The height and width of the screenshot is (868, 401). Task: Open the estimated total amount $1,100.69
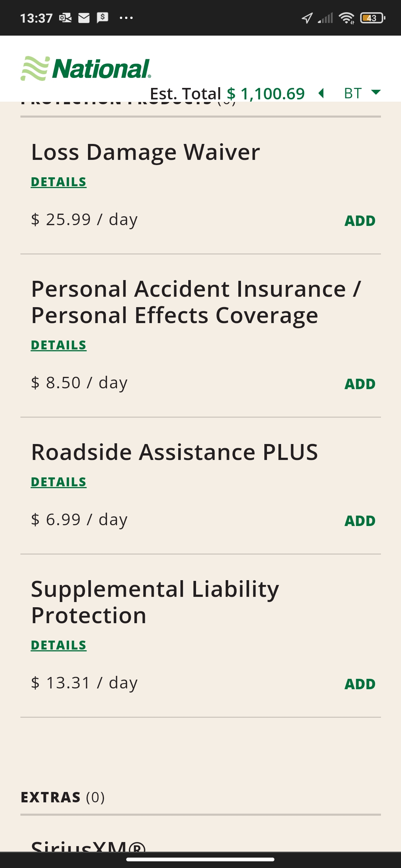[x=266, y=94]
